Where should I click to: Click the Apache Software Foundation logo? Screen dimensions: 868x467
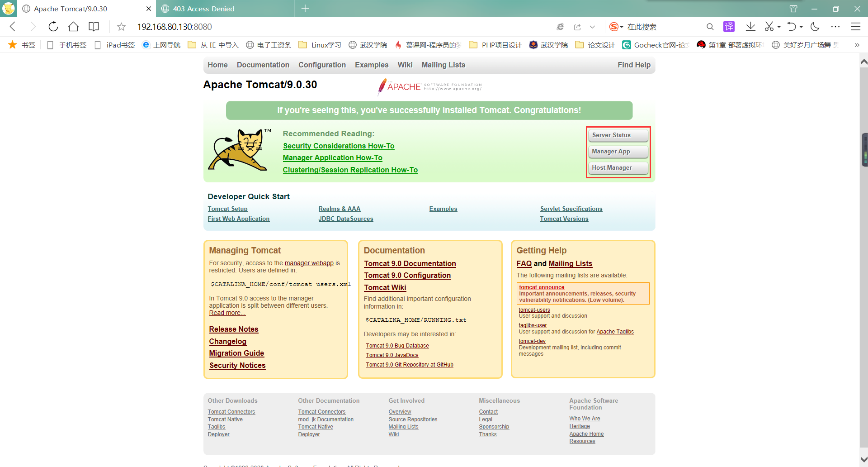(x=429, y=86)
